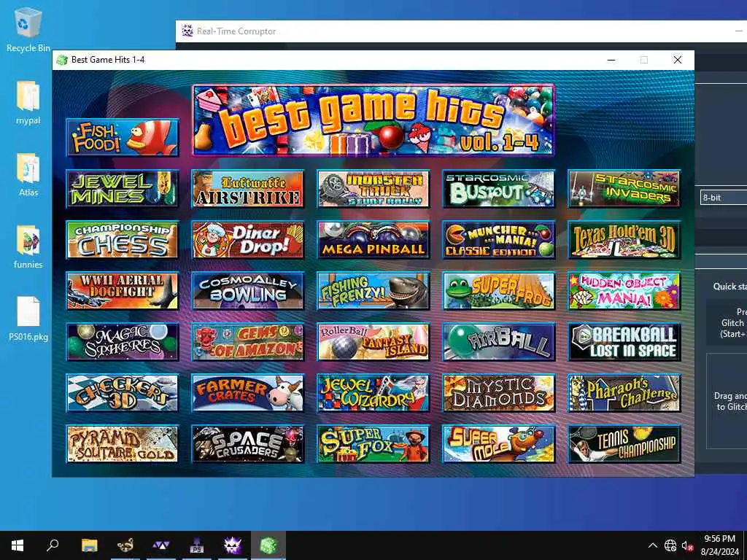Screen dimensions: 747x560
Task: Open the network globe tray icon
Action: point(670,545)
